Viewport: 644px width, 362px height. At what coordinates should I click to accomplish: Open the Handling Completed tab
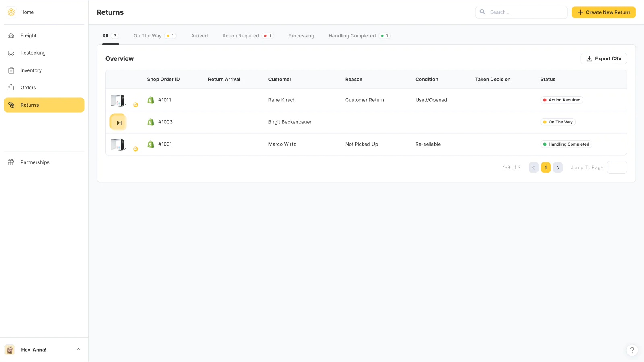(352, 36)
